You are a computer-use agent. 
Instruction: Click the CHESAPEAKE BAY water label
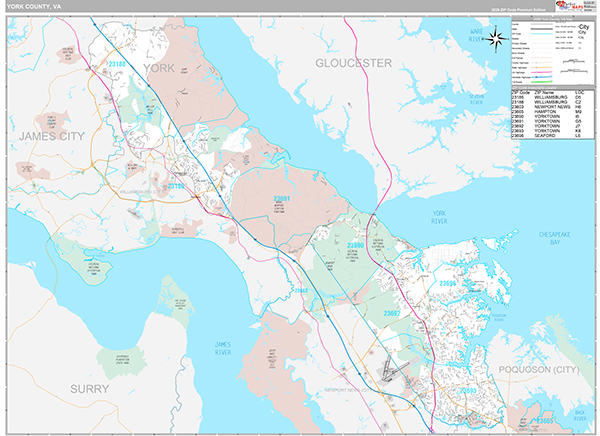tap(554, 236)
